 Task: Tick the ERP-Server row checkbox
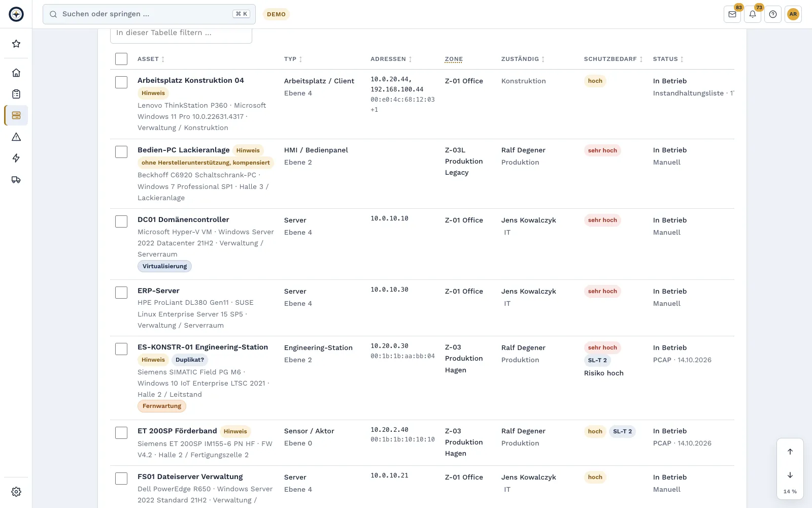click(x=121, y=293)
